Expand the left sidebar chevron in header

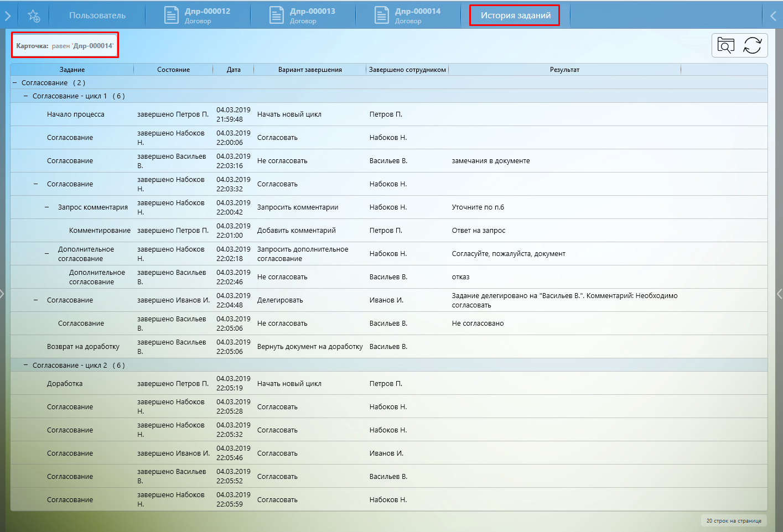click(8, 16)
